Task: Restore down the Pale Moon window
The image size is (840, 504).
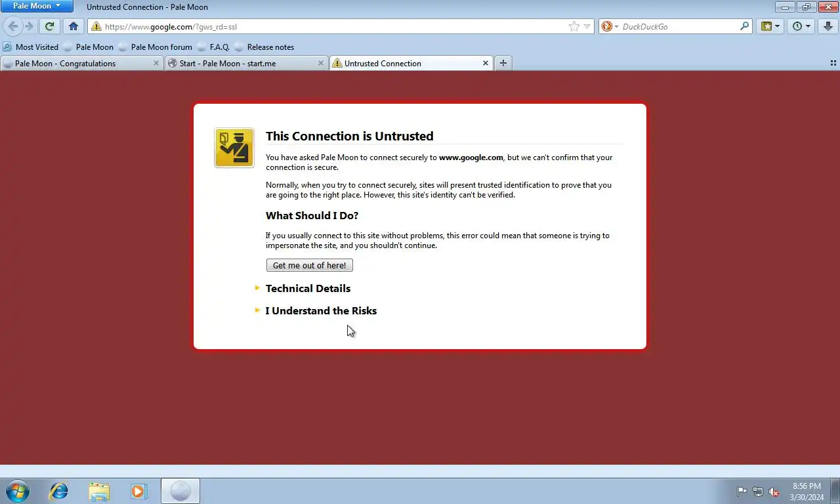Action: 807,7
